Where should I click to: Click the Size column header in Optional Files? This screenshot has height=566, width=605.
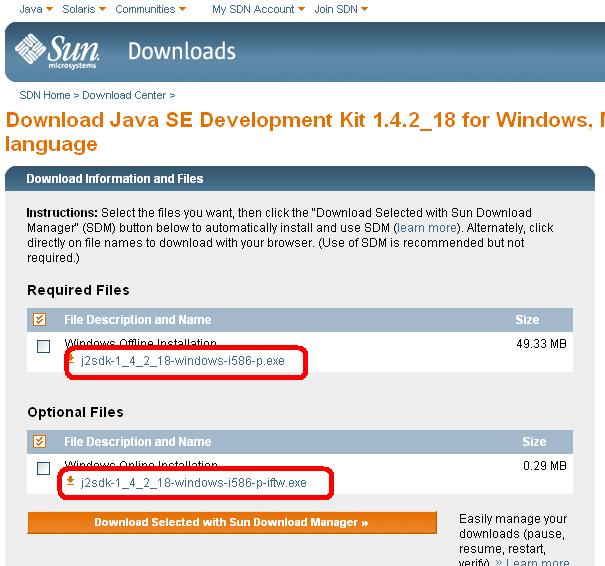(x=534, y=441)
